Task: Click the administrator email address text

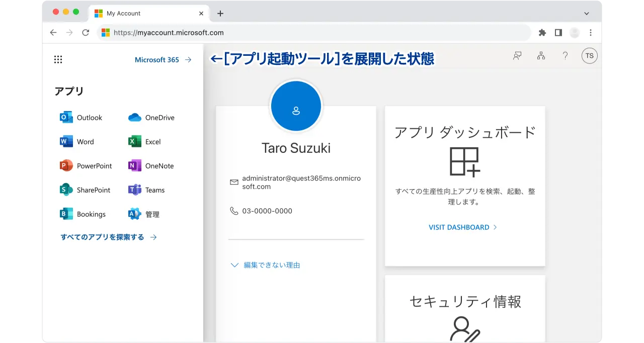Action: 301,182
